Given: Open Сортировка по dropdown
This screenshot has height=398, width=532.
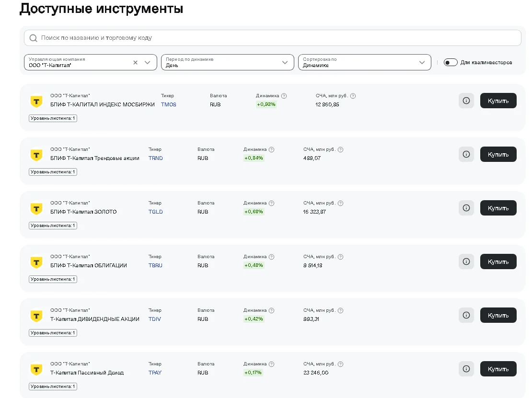Looking at the screenshot, I should [364, 62].
